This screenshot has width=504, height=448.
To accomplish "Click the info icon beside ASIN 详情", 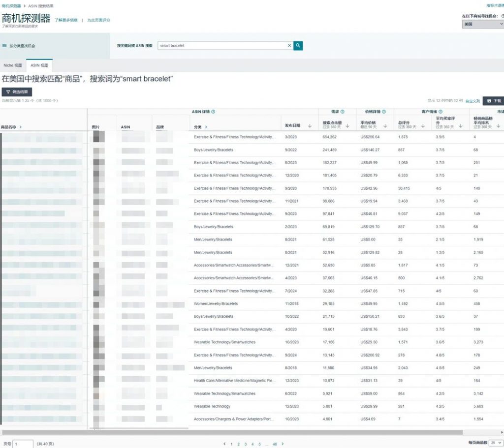I will tap(213, 112).
